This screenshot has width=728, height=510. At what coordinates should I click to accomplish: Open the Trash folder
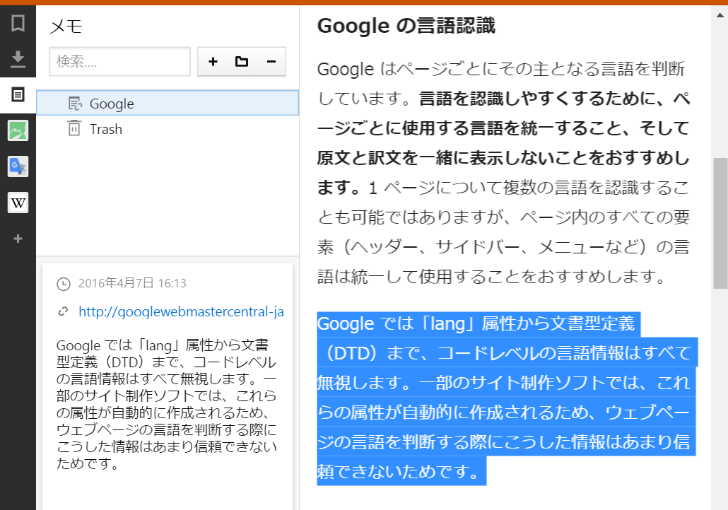tap(168, 129)
